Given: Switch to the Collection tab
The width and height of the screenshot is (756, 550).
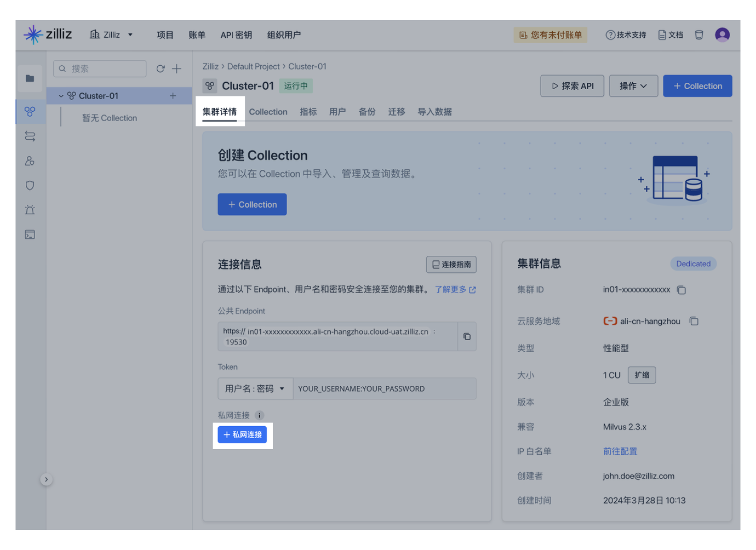Looking at the screenshot, I should tap(268, 112).
